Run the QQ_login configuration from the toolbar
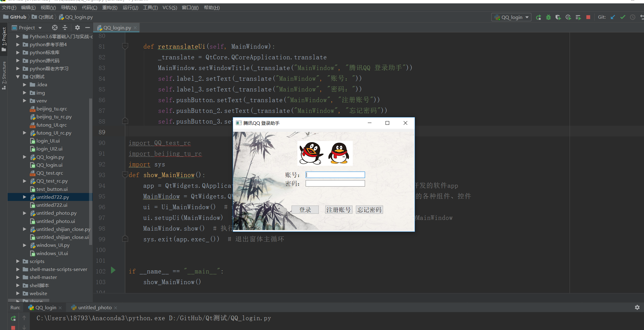 click(x=538, y=17)
